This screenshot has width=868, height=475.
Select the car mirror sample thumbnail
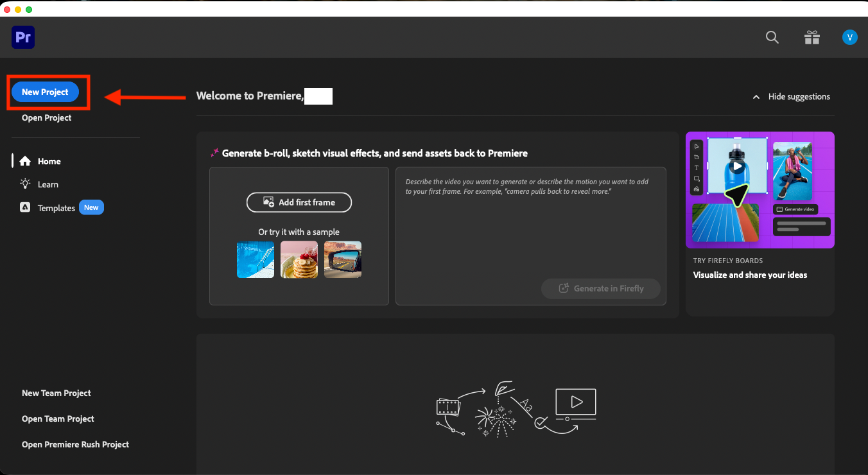click(x=343, y=259)
